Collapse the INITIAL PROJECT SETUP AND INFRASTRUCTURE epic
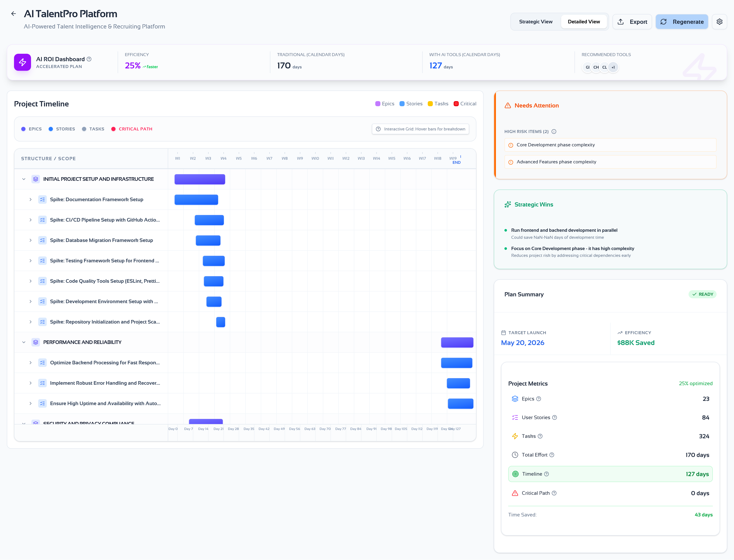734x560 pixels. [24, 179]
